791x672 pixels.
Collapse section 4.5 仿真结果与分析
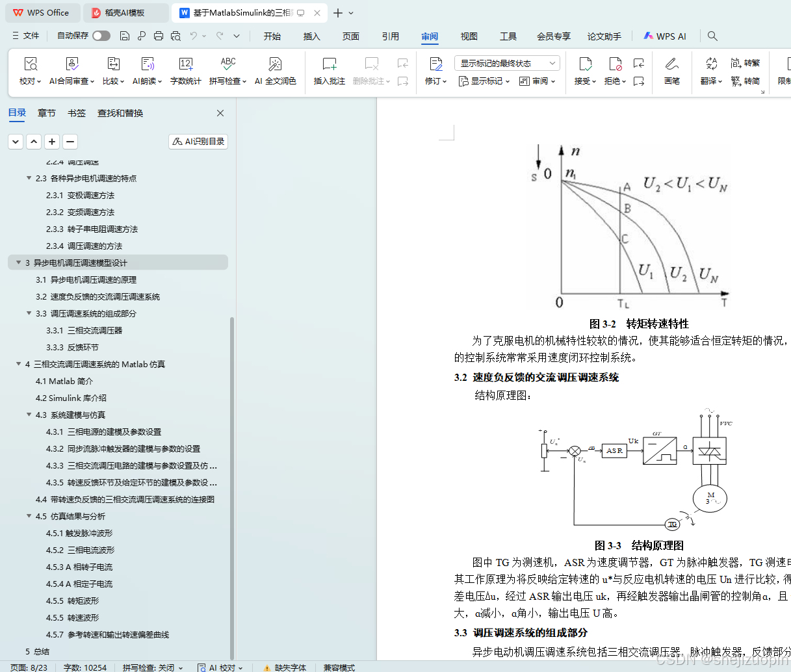tap(29, 516)
